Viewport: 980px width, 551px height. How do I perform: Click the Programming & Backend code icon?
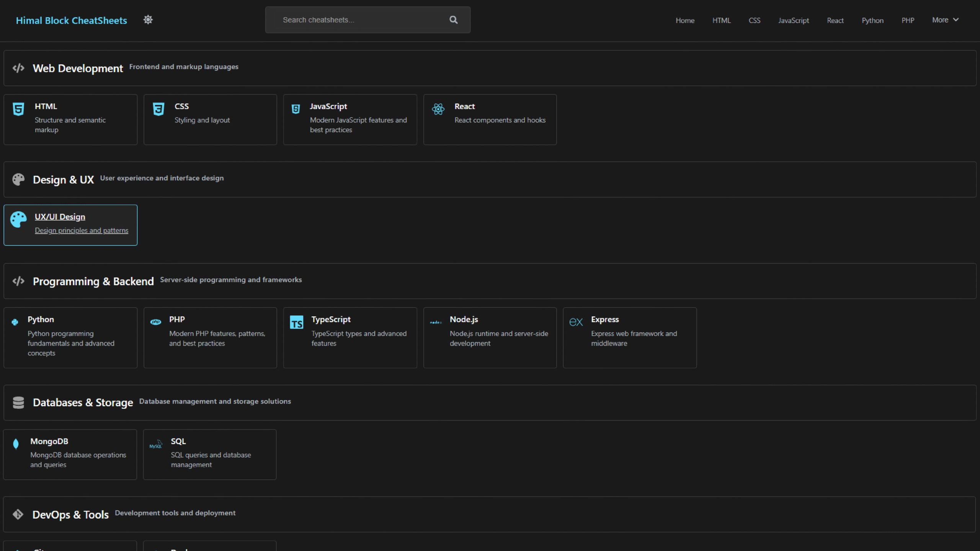[x=18, y=281]
